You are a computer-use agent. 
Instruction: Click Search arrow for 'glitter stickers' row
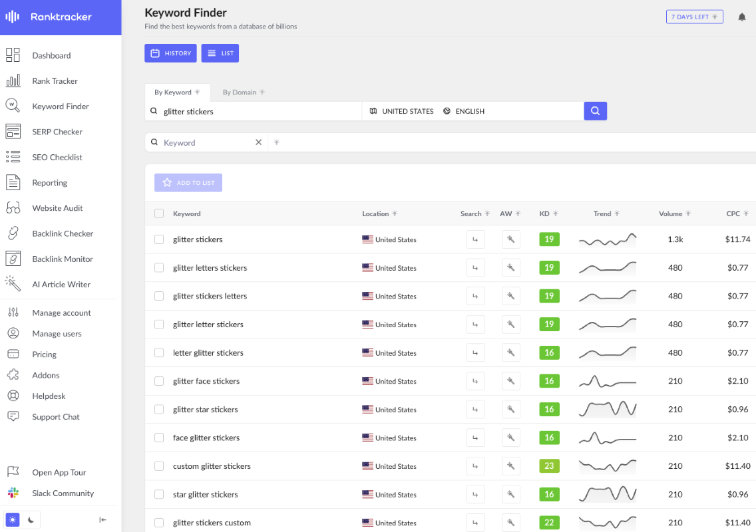475,239
